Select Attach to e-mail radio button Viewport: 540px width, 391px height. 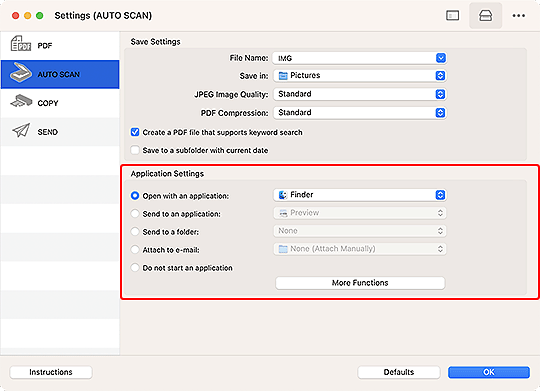[x=135, y=249]
